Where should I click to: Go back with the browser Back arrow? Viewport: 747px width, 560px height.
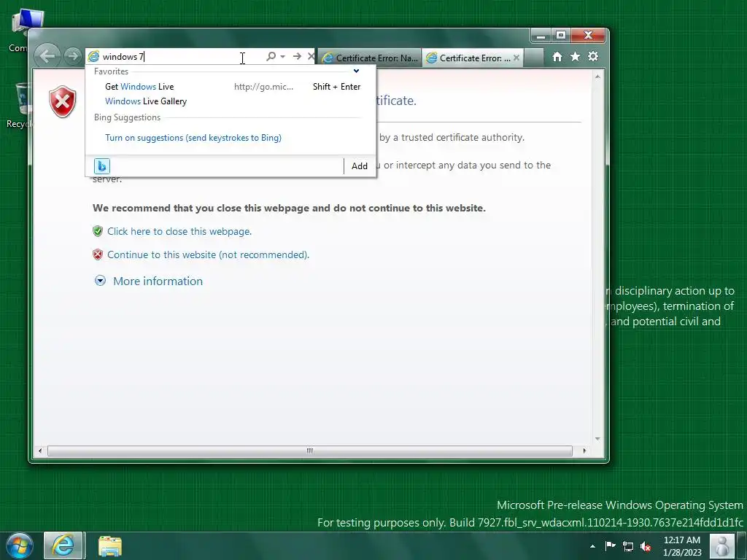click(x=47, y=56)
